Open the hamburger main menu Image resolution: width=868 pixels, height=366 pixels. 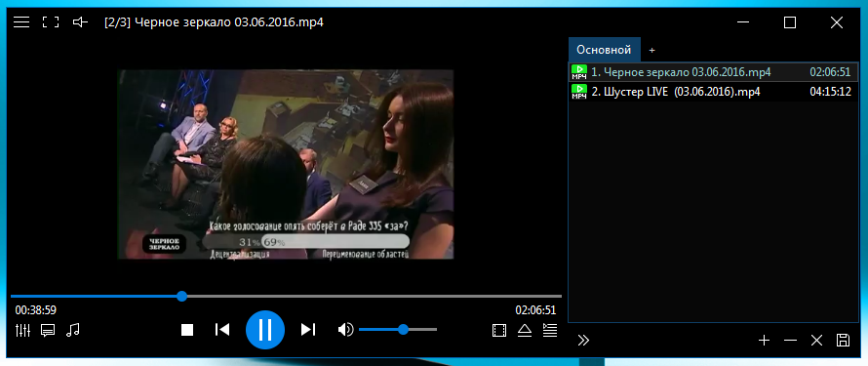pyautogui.click(x=21, y=22)
